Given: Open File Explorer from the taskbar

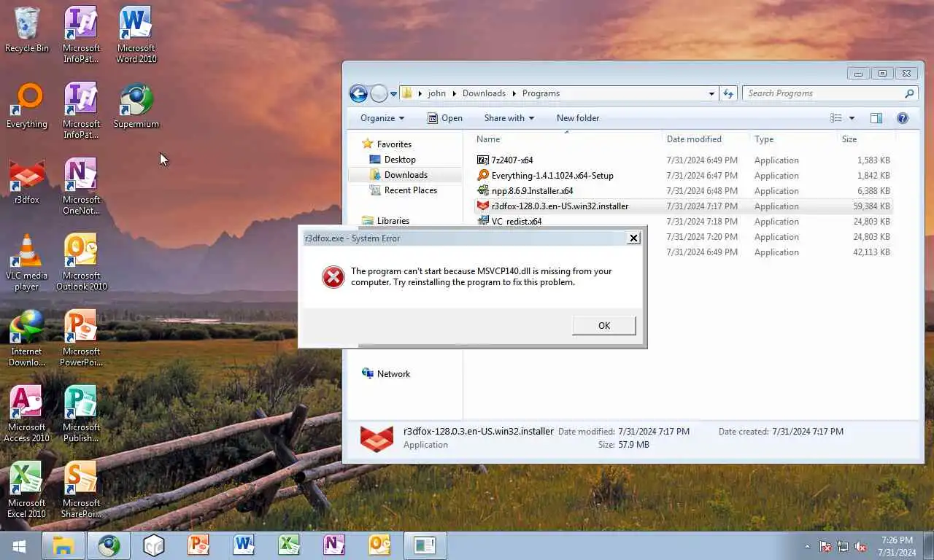Looking at the screenshot, I should pos(63,545).
